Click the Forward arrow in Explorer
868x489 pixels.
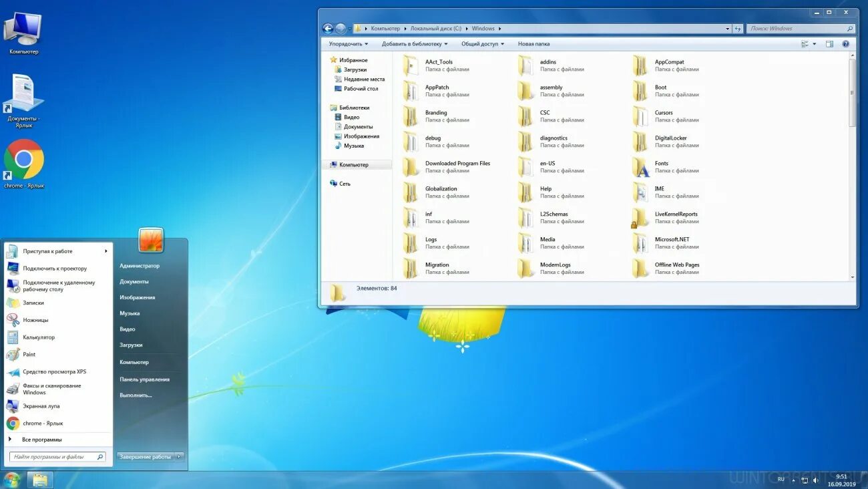click(x=341, y=29)
